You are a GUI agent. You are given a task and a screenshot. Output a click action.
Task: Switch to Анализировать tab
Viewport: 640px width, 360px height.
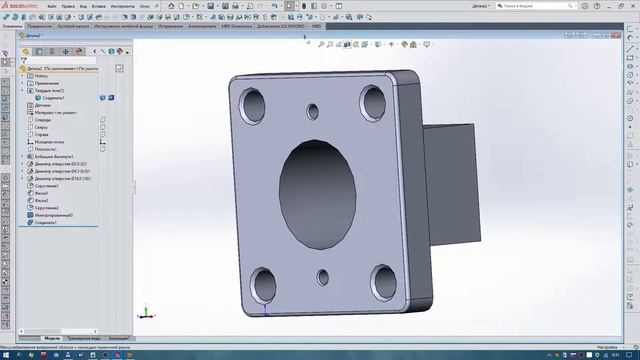click(x=202, y=26)
